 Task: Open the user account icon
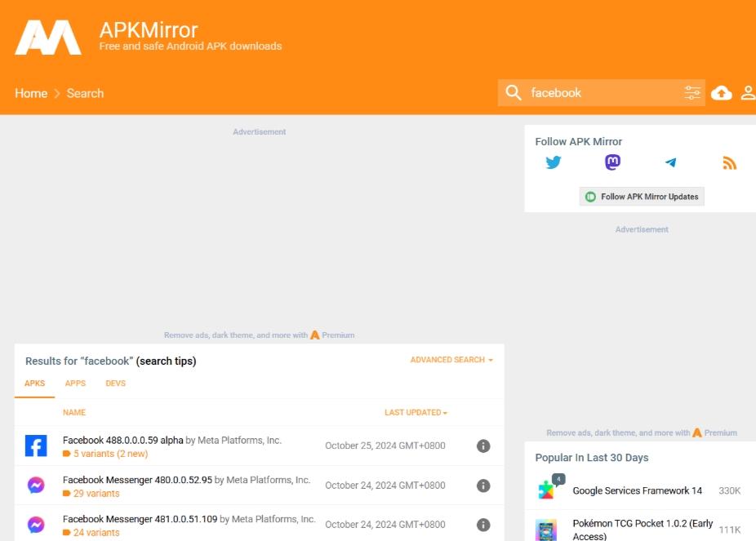(x=748, y=92)
